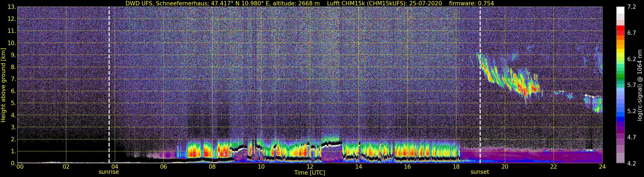Click the height axis tick '1.'
The image size is (644, 177).
[13, 151]
